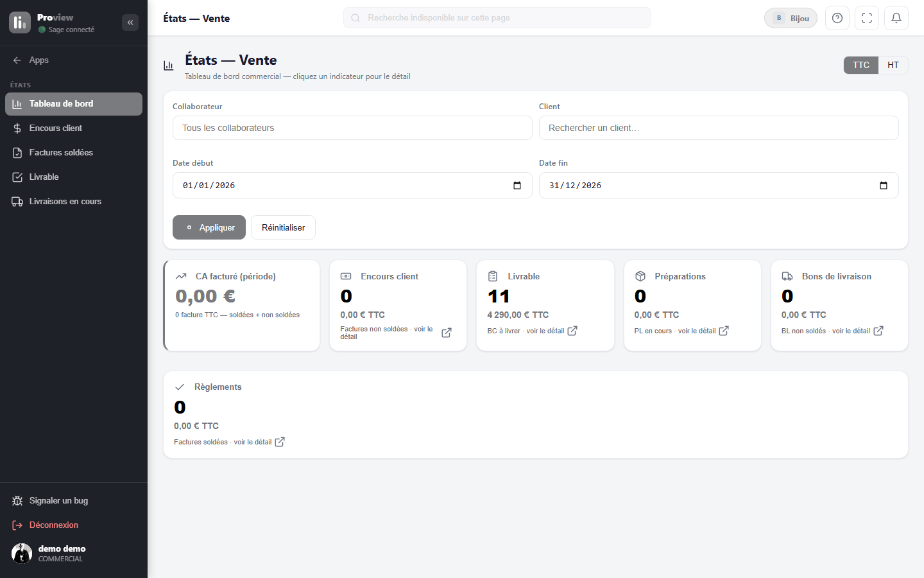Click the top search bar

[497, 18]
